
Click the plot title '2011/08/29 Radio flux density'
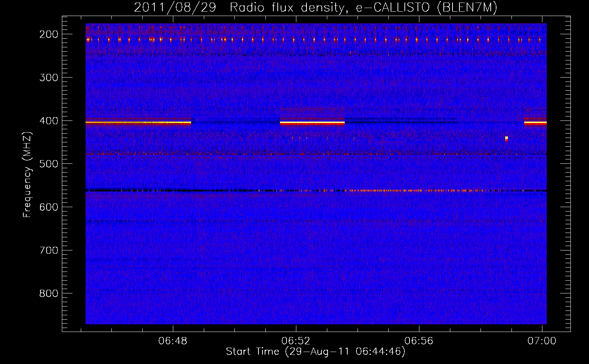click(316, 7)
